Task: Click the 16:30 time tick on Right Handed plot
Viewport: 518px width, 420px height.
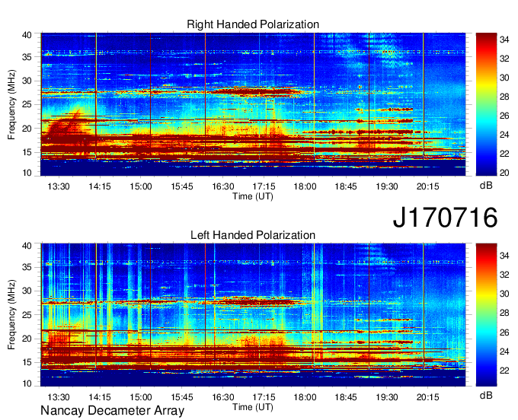Action: pyautogui.click(x=222, y=186)
